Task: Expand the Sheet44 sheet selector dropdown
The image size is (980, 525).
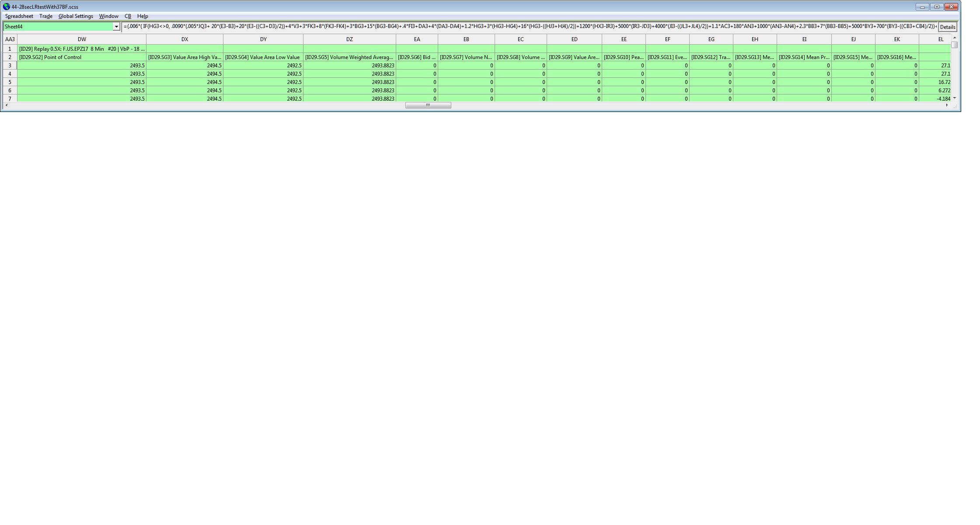Action: (116, 27)
